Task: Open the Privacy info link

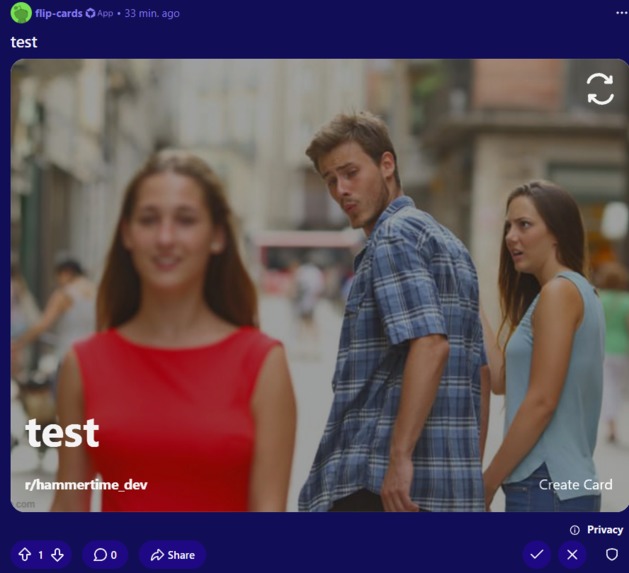Action: coord(605,530)
